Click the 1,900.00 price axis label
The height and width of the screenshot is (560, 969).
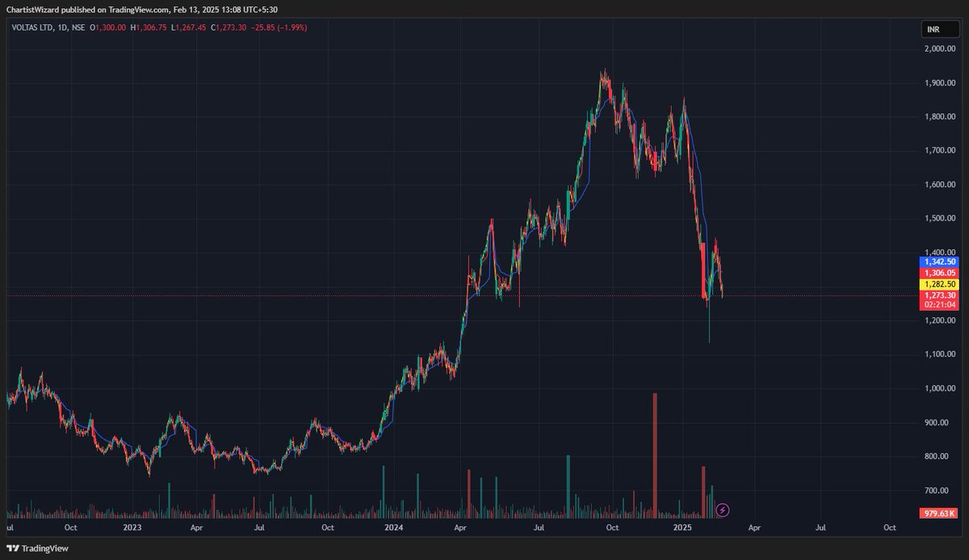[x=940, y=83]
